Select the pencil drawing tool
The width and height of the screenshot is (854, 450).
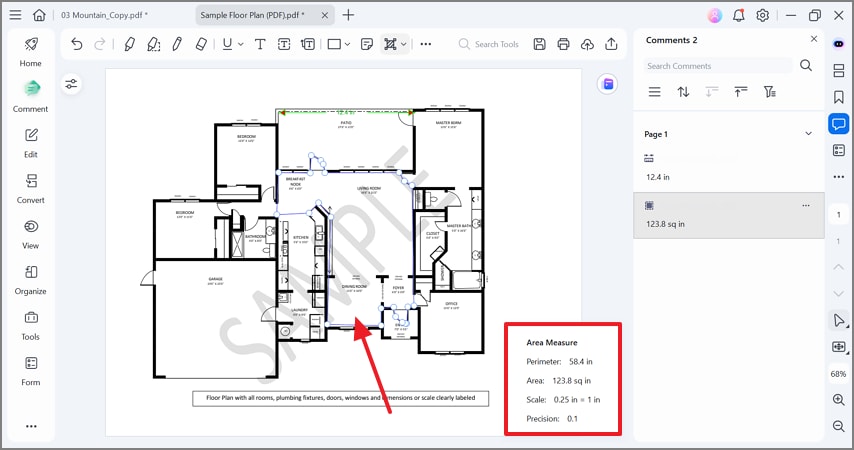177,44
